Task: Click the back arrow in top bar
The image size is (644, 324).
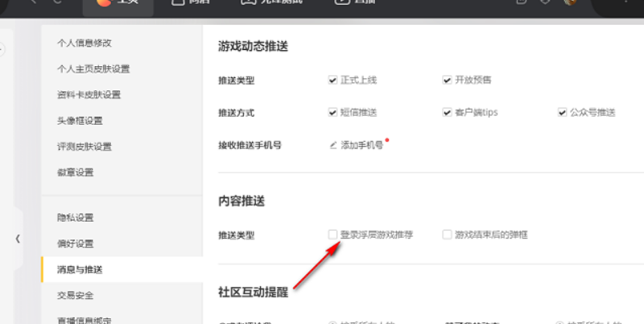Action: click(32, 2)
